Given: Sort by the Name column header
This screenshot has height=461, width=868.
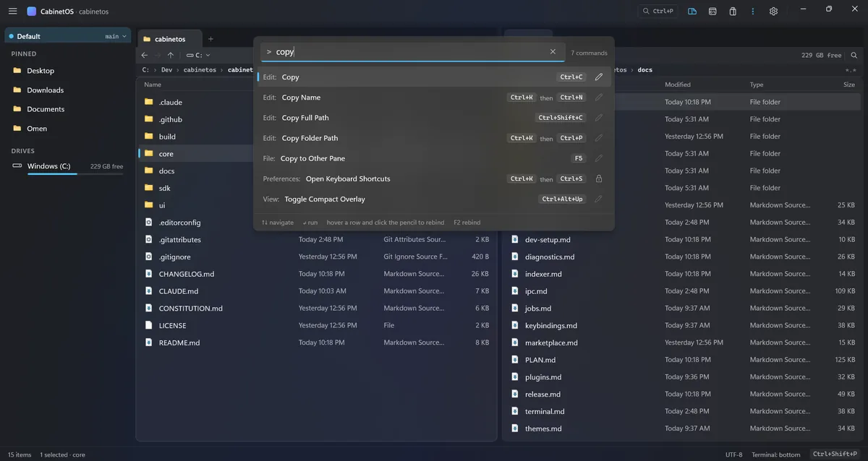Looking at the screenshot, I should pyautogui.click(x=153, y=85).
